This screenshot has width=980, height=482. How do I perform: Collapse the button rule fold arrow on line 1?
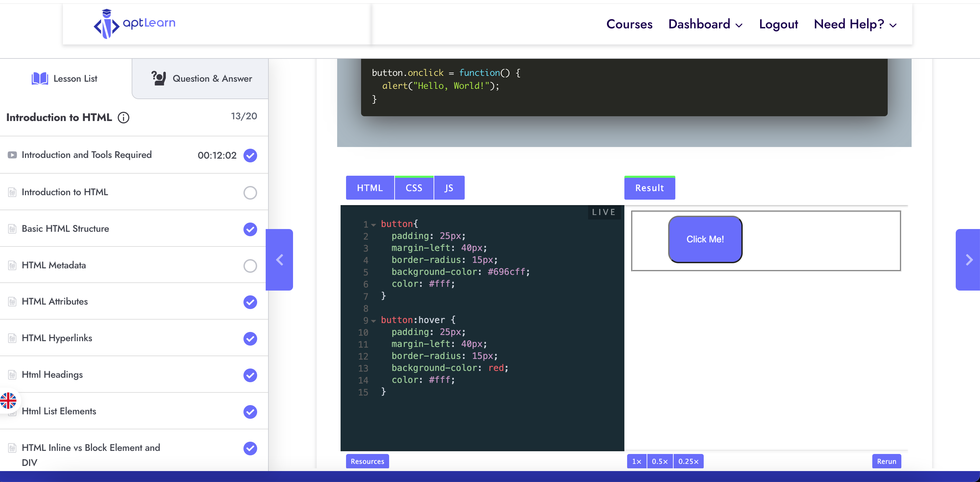point(374,225)
